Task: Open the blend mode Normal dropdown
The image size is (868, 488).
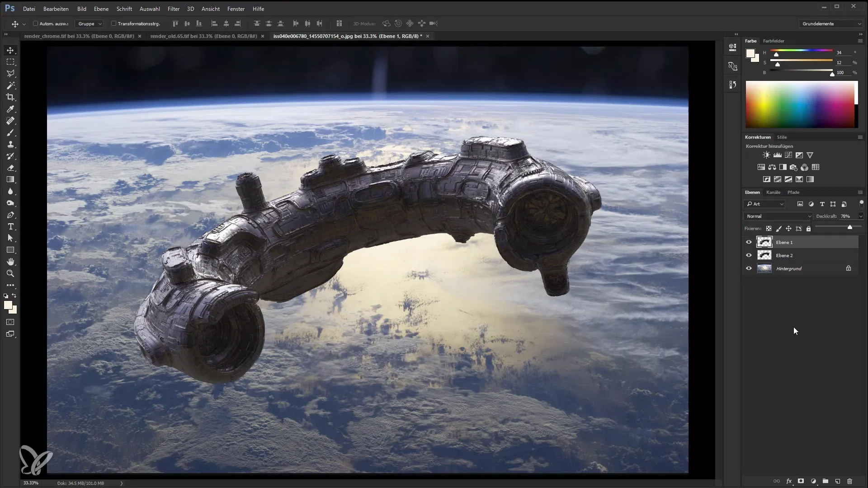Action: coord(778,216)
